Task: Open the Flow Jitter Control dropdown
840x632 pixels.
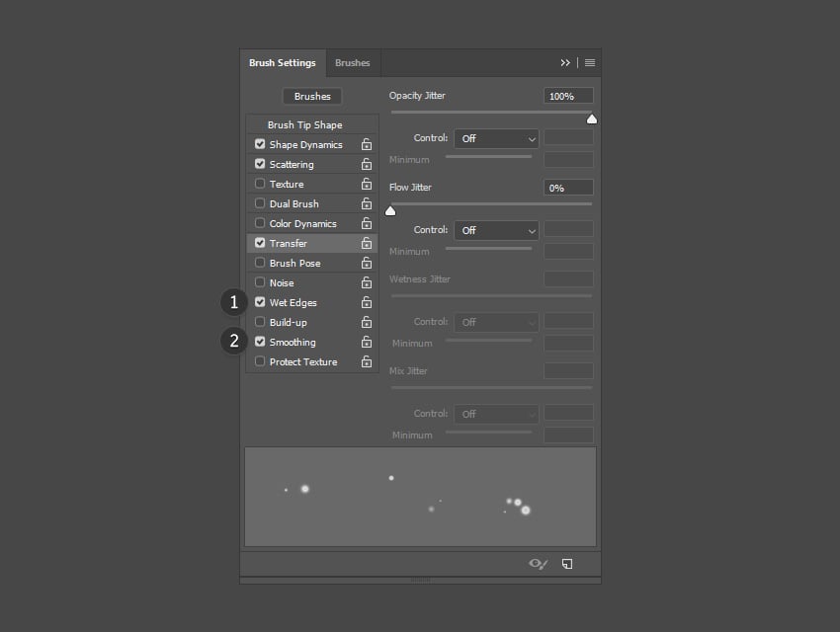Action: click(496, 230)
